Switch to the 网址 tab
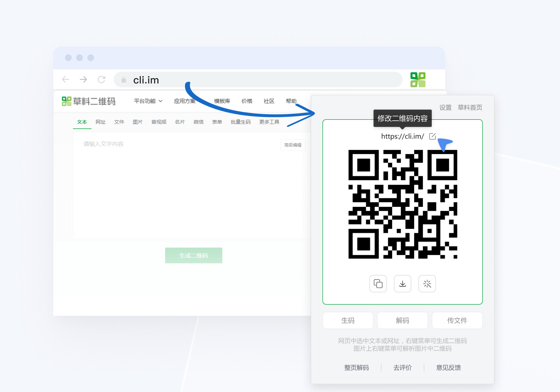 (x=101, y=122)
